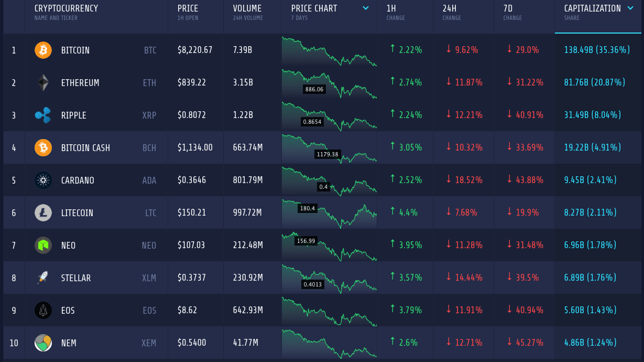644x362 pixels.
Task: Click the EOS logo icon
Action: click(x=43, y=311)
